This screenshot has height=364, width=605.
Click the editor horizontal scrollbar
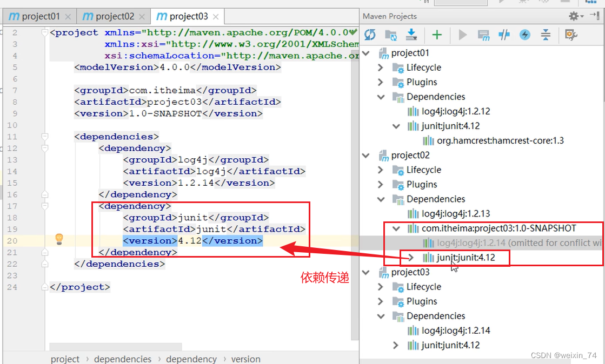tap(115, 347)
